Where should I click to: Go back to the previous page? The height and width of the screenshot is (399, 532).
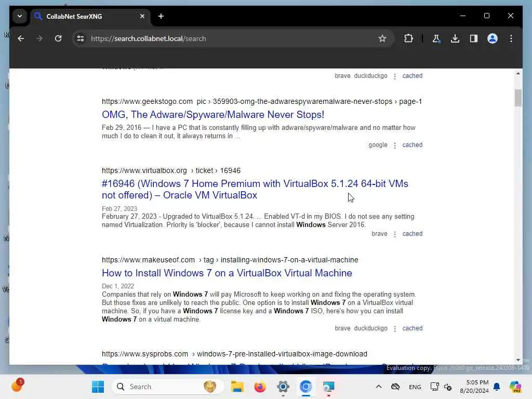pos(21,38)
